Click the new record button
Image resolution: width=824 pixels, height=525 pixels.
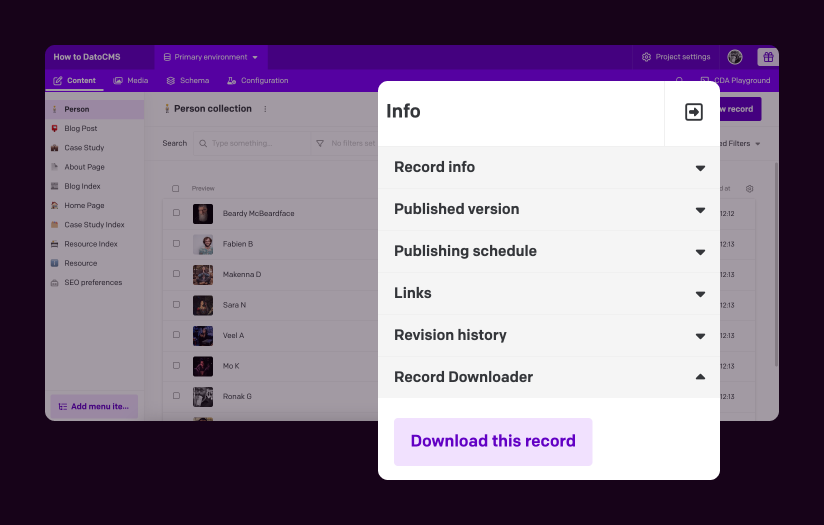(740, 109)
